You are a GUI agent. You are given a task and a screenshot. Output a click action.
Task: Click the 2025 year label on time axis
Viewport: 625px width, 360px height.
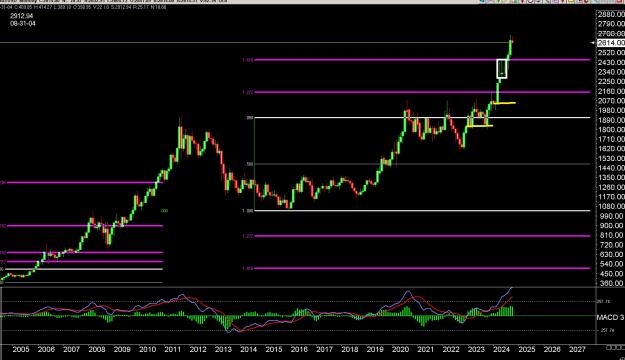(527, 349)
